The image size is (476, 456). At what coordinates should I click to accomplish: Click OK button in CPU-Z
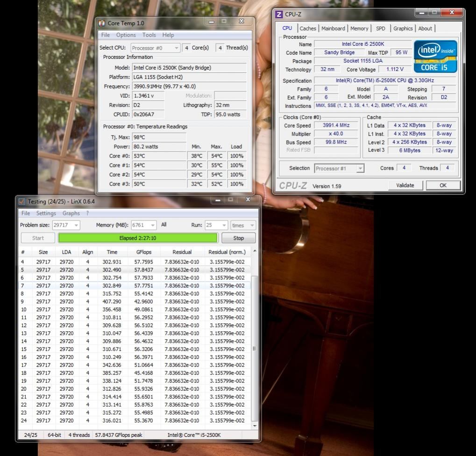pos(443,185)
